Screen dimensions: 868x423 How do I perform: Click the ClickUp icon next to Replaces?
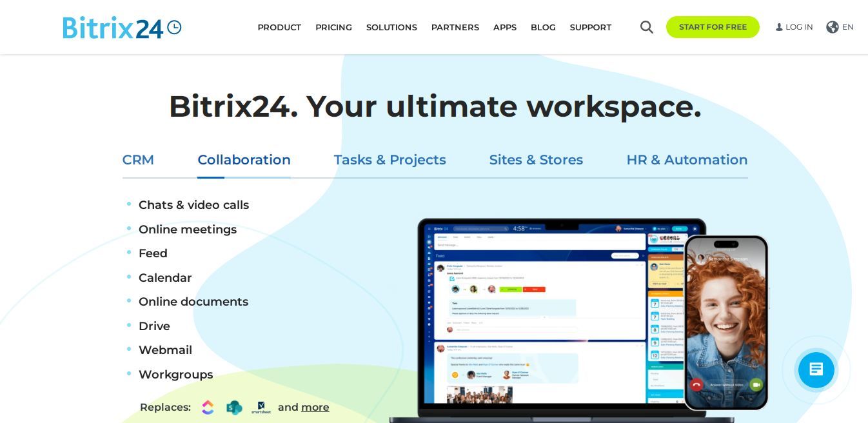point(208,407)
